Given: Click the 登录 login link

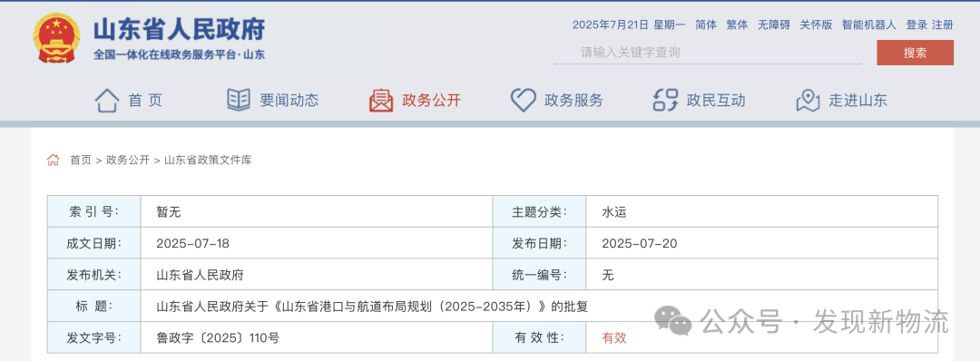Looking at the screenshot, I should pyautogui.click(x=916, y=25).
